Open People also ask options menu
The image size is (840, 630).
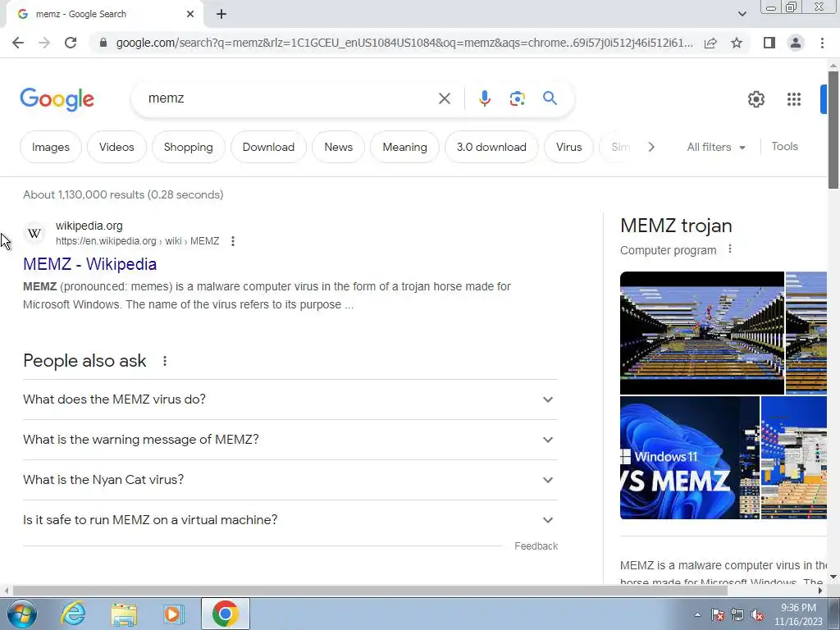[165, 361]
